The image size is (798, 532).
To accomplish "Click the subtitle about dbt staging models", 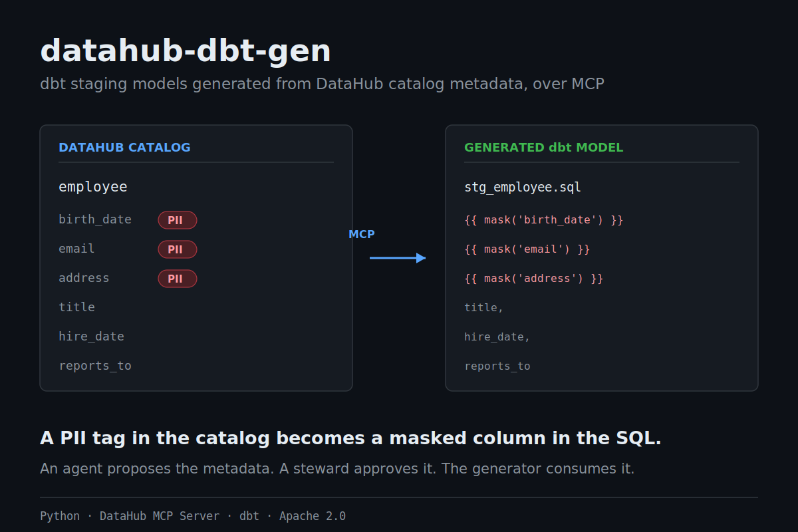I will click(x=322, y=84).
